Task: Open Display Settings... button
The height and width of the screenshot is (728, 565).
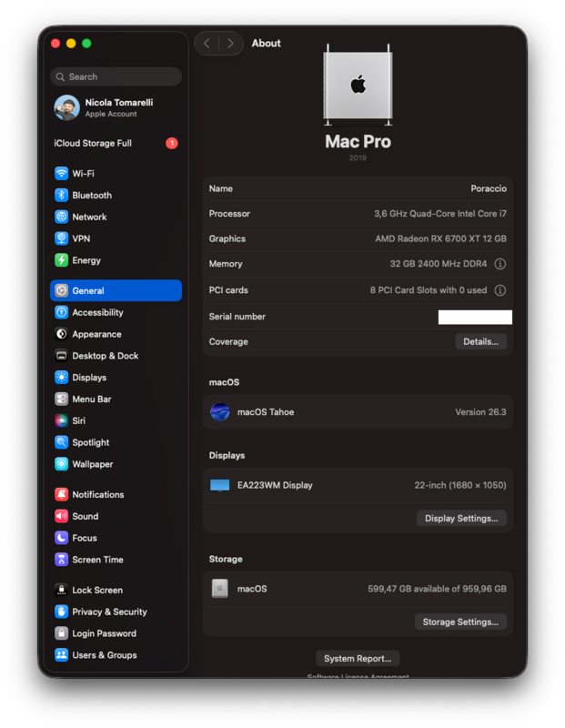Action: click(x=461, y=518)
